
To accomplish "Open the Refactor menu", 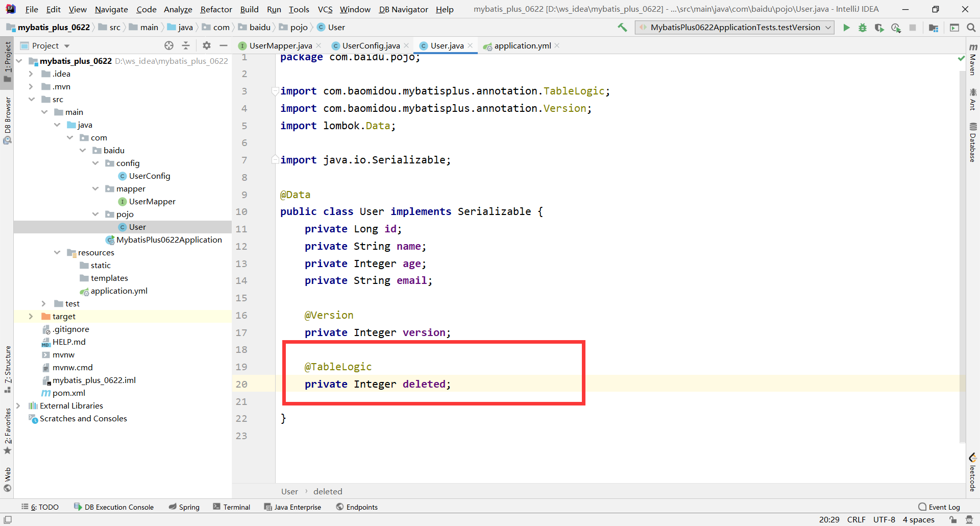I will point(216,9).
